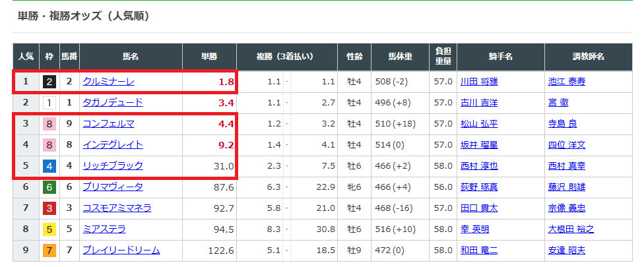Screen dimensions: 644x267
Task: Click コスモアミマネラ horse link
Action: [x=117, y=208]
